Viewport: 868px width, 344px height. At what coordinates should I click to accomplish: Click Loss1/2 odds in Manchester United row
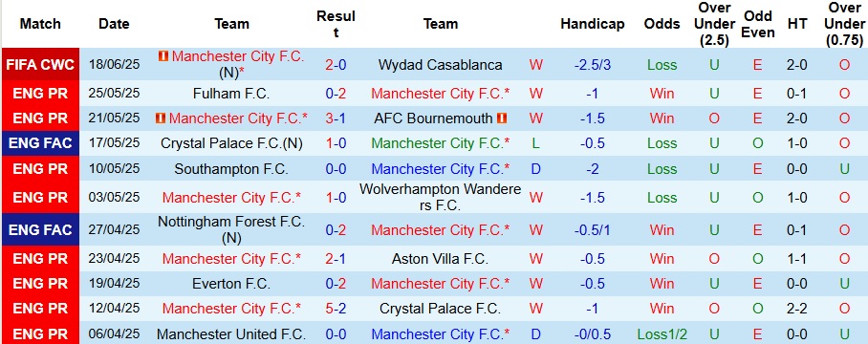(x=662, y=334)
